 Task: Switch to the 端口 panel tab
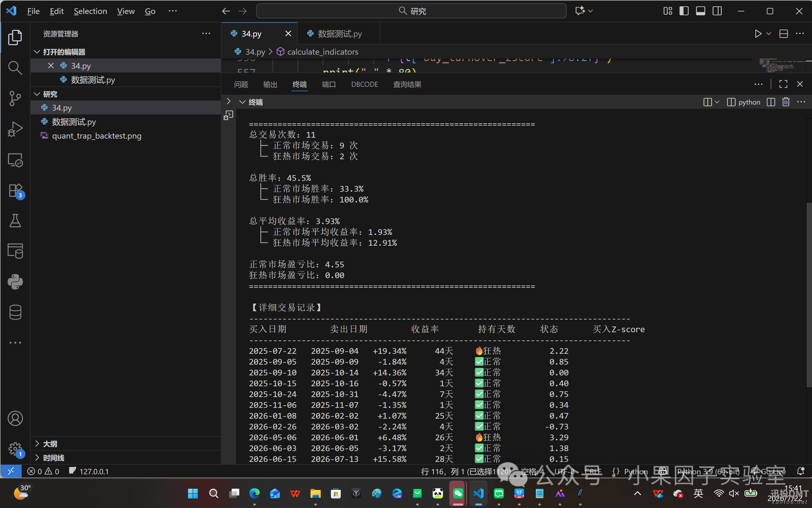click(329, 84)
